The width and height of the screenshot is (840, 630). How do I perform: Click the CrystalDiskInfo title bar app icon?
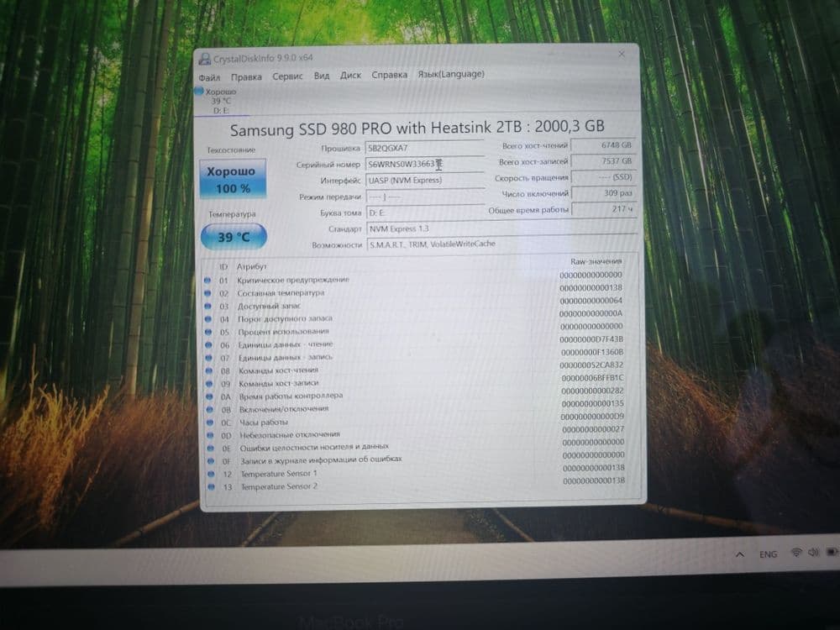pos(204,59)
